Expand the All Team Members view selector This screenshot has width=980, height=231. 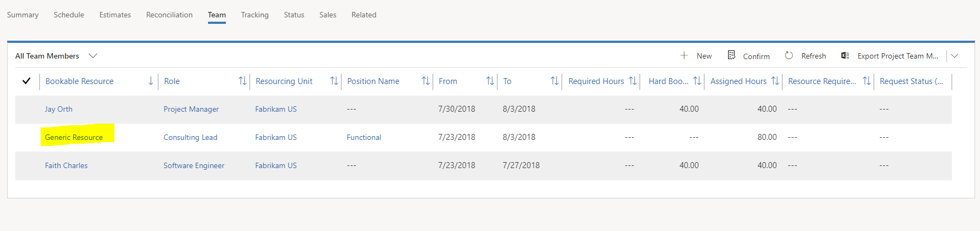(x=93, y=56)
